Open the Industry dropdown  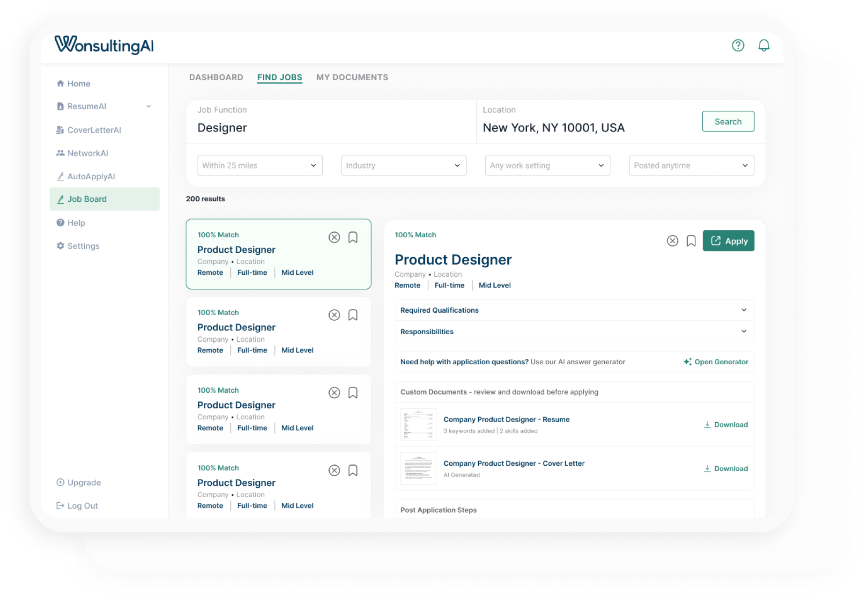pos(404,166)
